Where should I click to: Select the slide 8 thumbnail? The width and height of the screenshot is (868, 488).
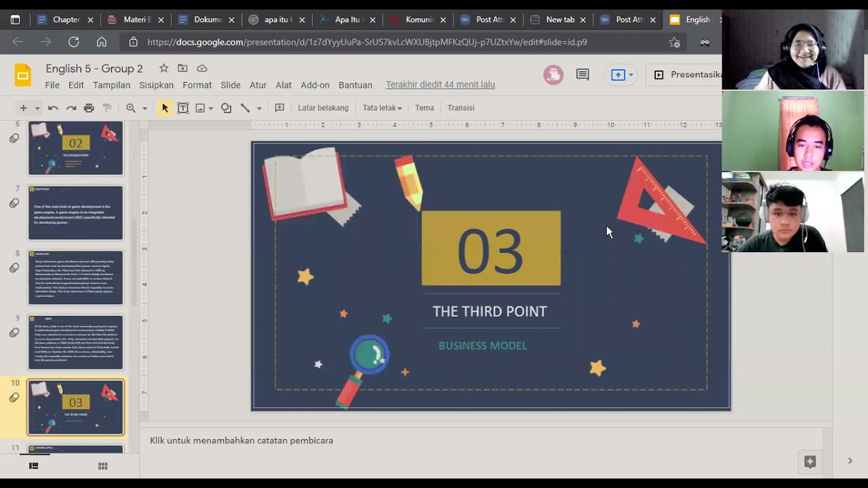[75, 277]
